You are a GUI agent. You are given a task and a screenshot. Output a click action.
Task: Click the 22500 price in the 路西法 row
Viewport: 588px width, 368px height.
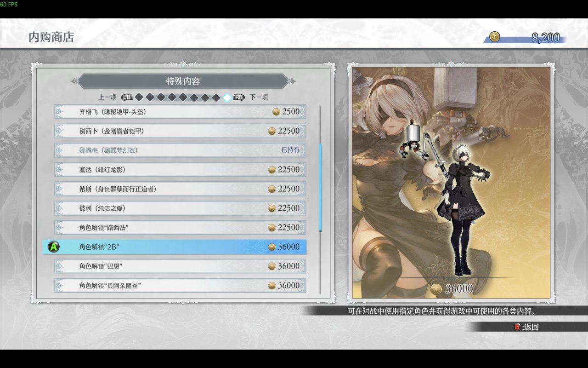(x=288, y=228)
